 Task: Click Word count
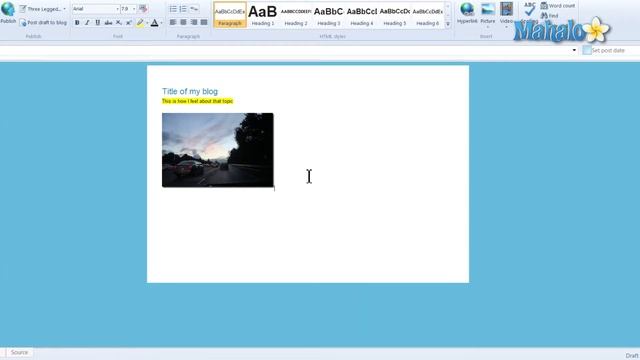point(558,6)
